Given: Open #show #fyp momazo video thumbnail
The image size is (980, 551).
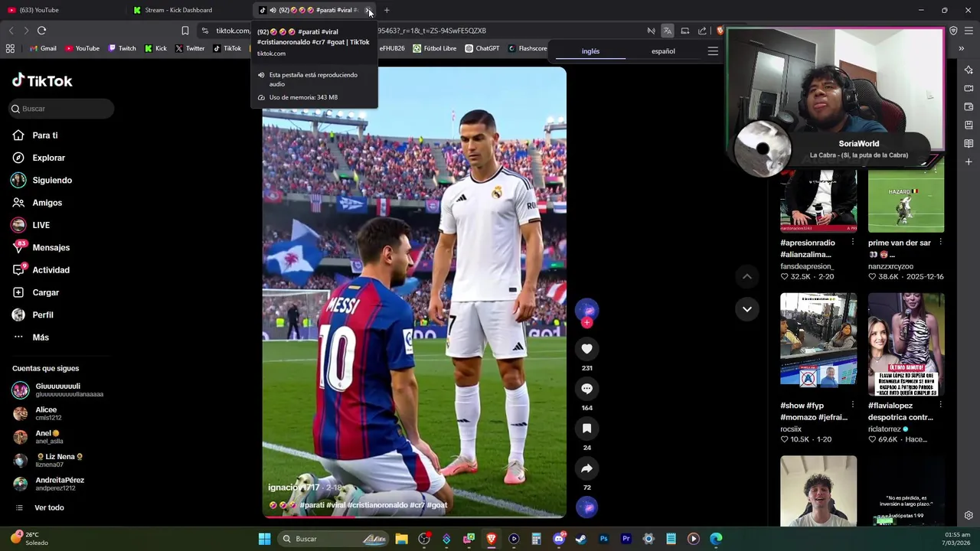Looking at the screenshot, I should (818, 344).
